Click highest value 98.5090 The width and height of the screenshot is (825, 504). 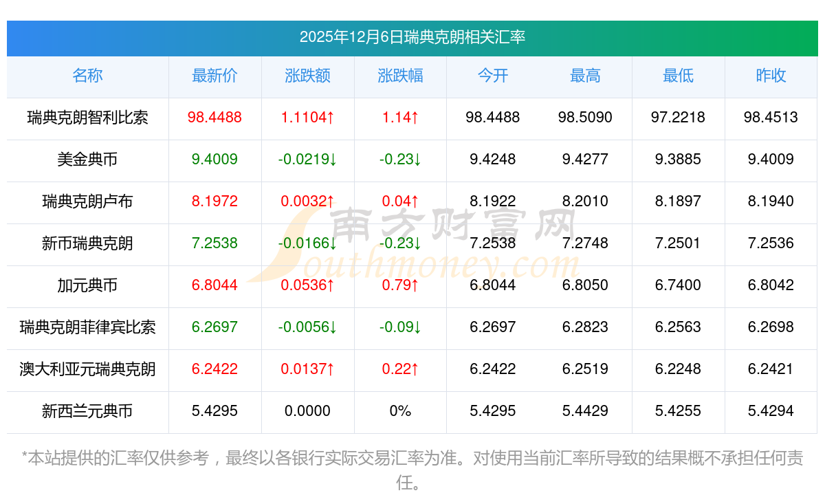click(585, 118)
